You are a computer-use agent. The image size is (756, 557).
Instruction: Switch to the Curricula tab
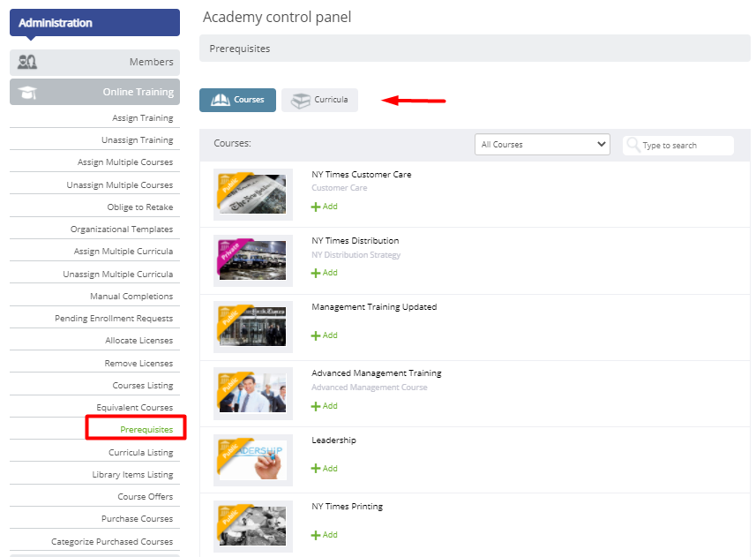pos(319,100)
